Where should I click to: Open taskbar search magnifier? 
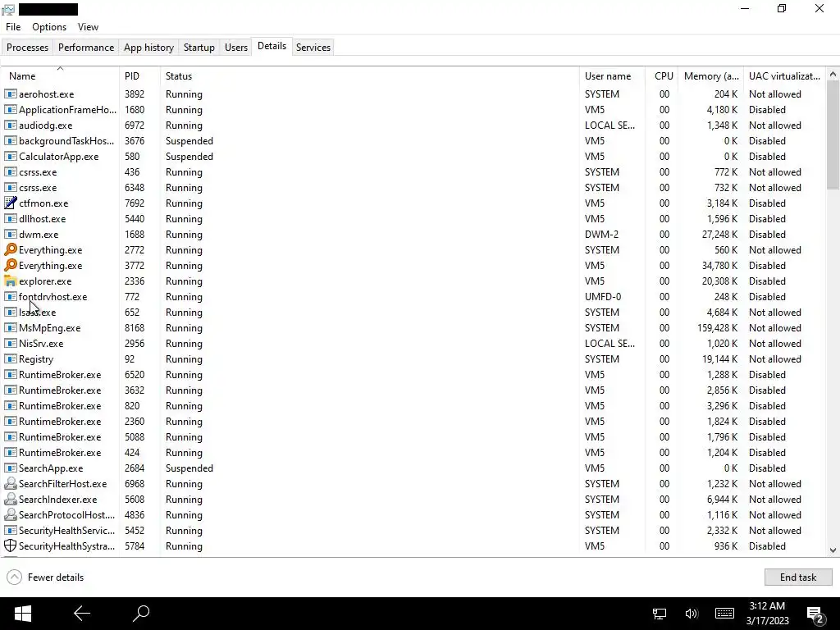[141, 614]
